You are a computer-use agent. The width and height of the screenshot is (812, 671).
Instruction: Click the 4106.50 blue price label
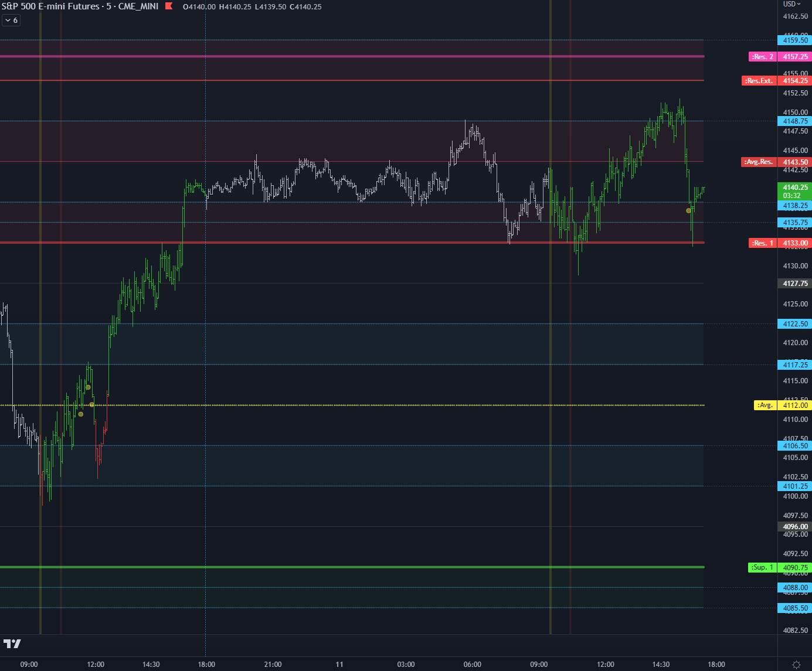pyautogui.click(x=795, y=446)
